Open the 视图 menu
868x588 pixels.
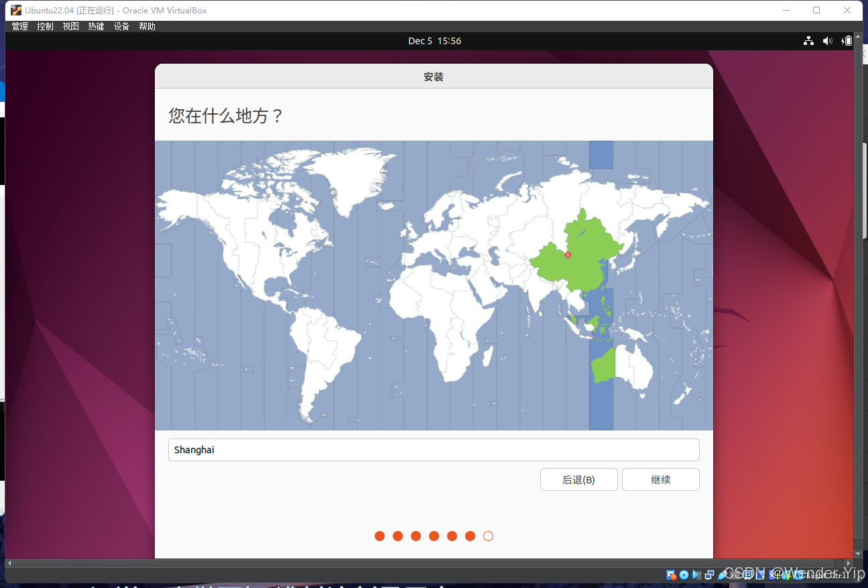(x=71, y=26)
